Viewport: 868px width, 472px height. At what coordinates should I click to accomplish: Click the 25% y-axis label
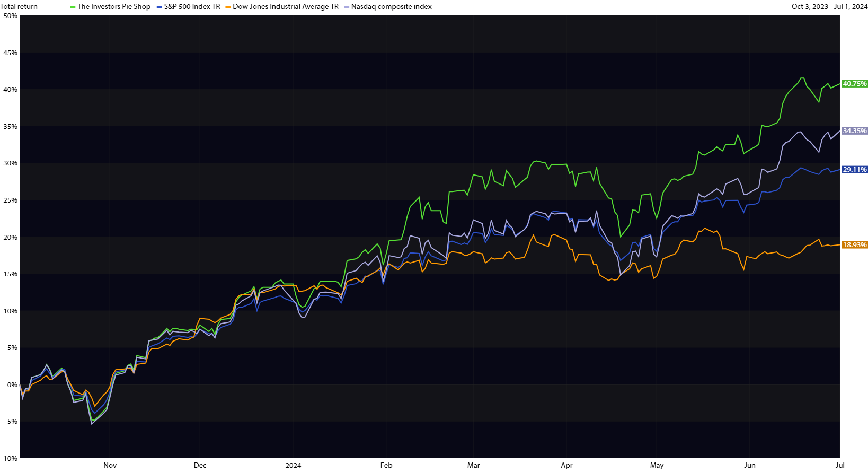[x=11, y=200]
